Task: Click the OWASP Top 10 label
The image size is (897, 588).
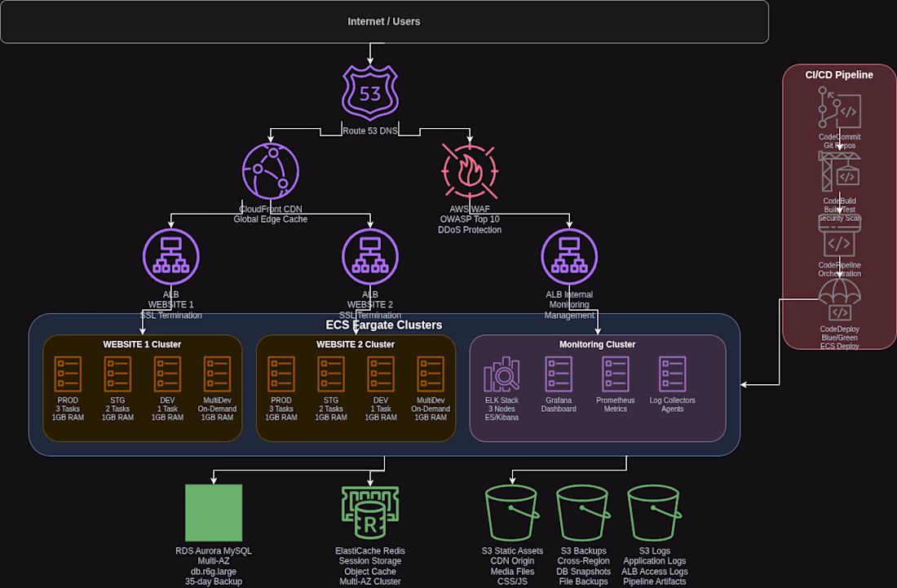Action: [x=470, y=219]
